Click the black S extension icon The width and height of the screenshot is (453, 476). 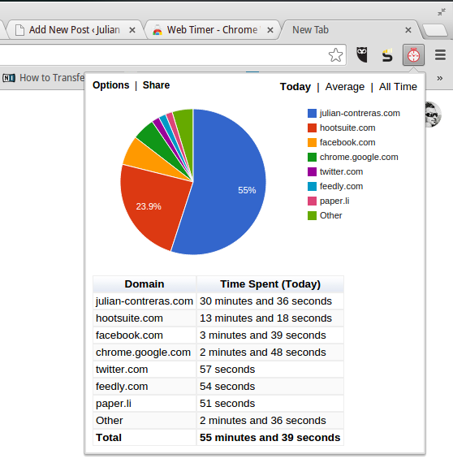387,55
